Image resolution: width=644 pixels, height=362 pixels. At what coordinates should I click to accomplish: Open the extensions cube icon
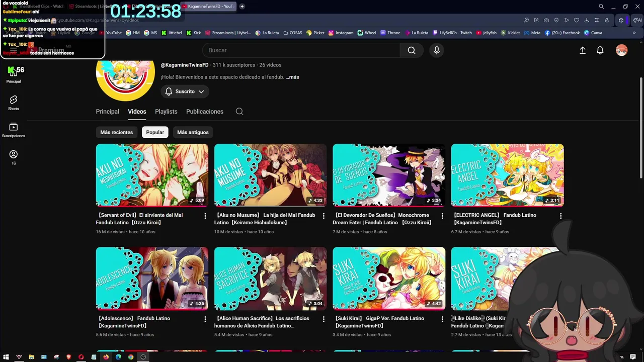621,20
